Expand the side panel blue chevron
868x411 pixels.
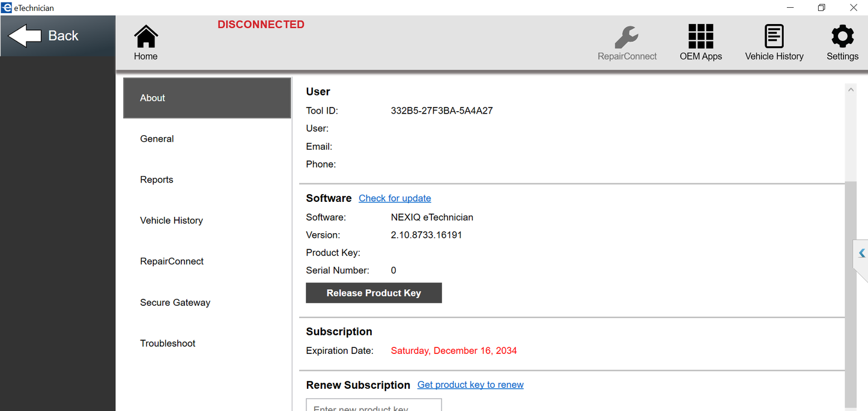[x=861, y=254]
